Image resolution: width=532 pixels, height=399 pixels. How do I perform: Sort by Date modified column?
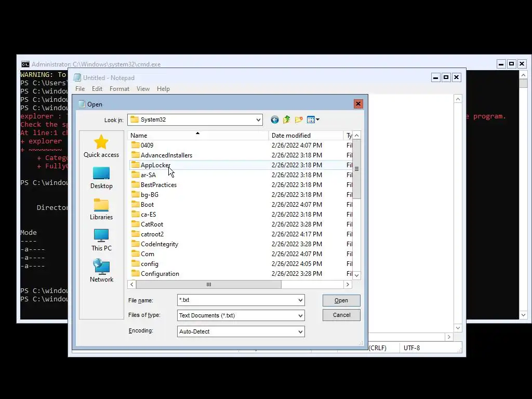305,136
